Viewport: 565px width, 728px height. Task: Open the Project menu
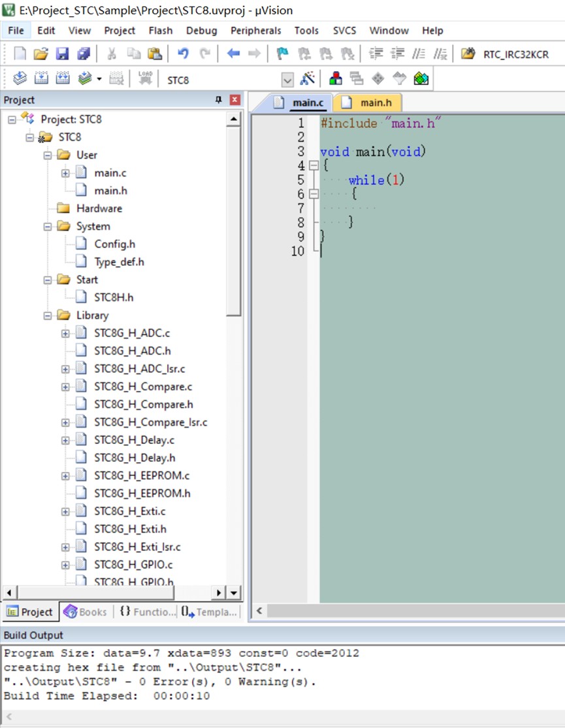pyautogui.click(x=120, y=31)
